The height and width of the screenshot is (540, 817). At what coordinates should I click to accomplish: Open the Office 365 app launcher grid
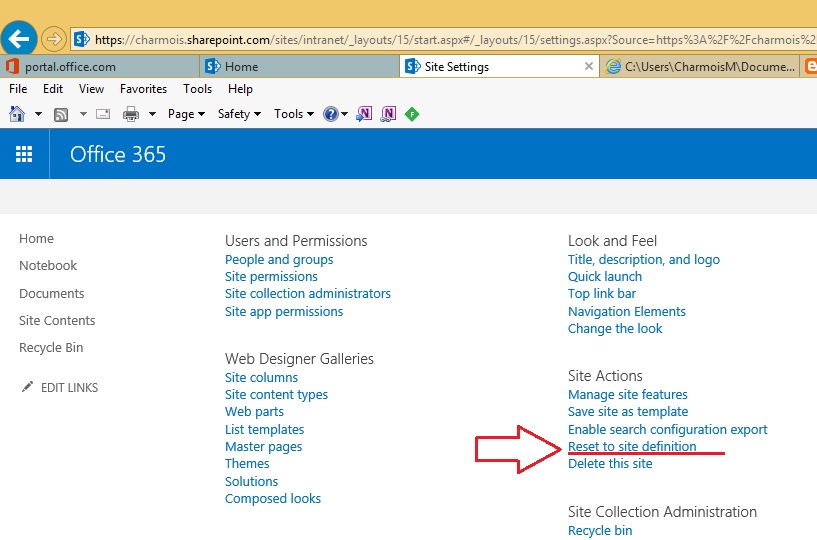tap(24, 154)
